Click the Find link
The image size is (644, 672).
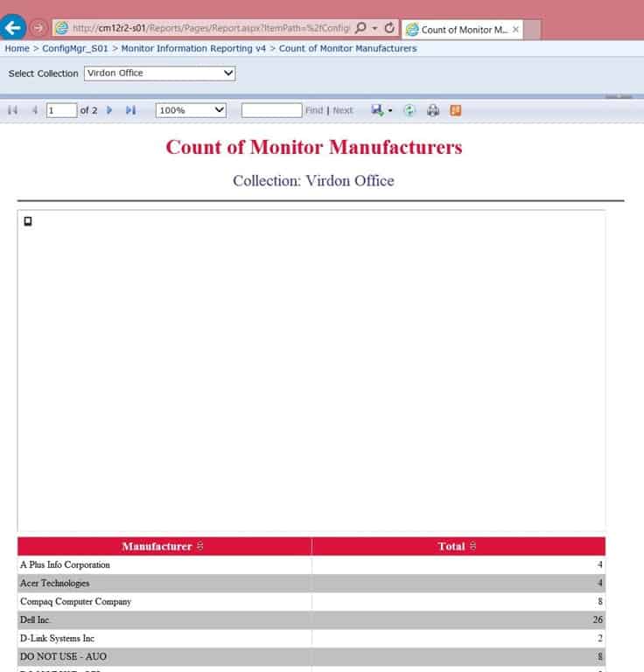click(314, 110)
